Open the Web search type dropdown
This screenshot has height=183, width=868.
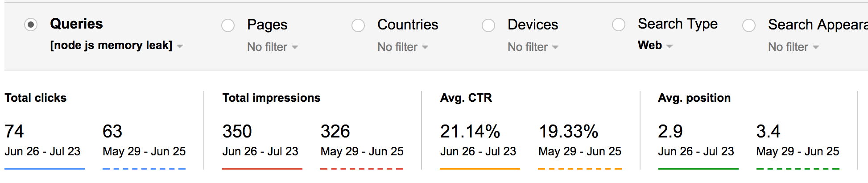pos(655,46)
